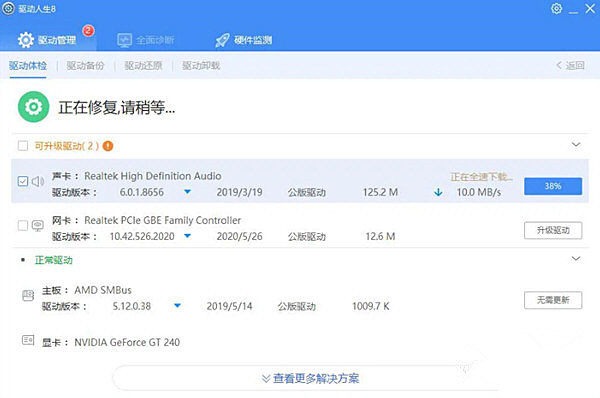The height and width of the screenshot is (398, 600).
Task: Open version dropdown for 10.42.526.2020
Action: tap(188, 236)
